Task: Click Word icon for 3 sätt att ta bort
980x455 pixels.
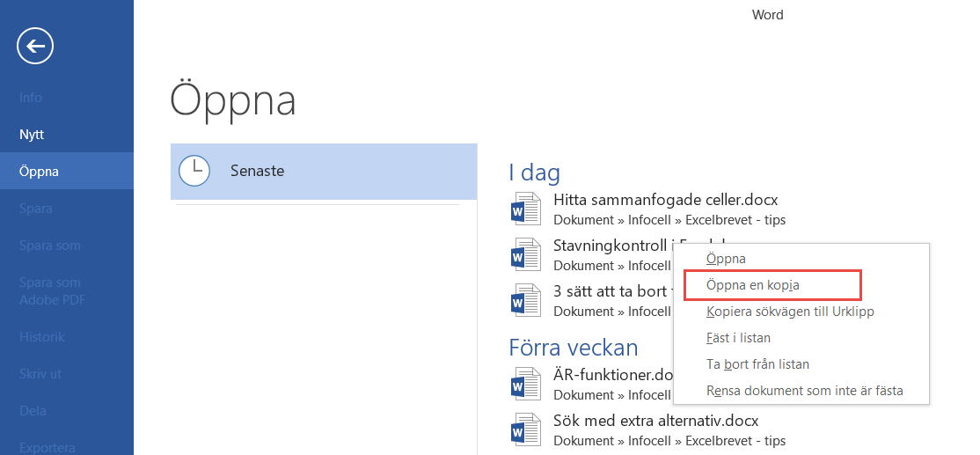Action: pos(523,300)
